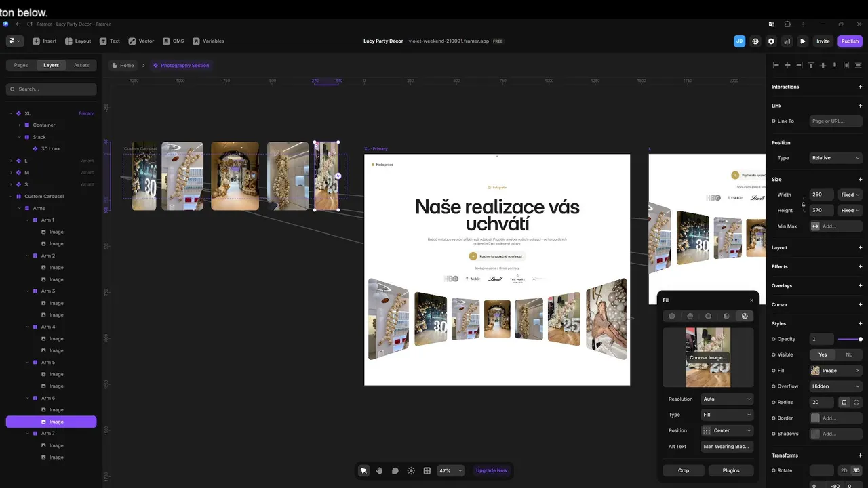Open the 47% zoom dropdown

(451, 470)
